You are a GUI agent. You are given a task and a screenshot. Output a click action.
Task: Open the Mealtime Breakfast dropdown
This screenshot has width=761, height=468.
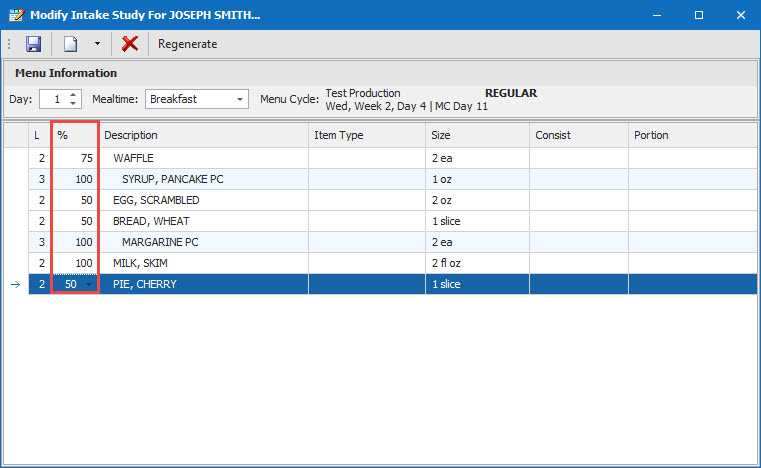240,99
